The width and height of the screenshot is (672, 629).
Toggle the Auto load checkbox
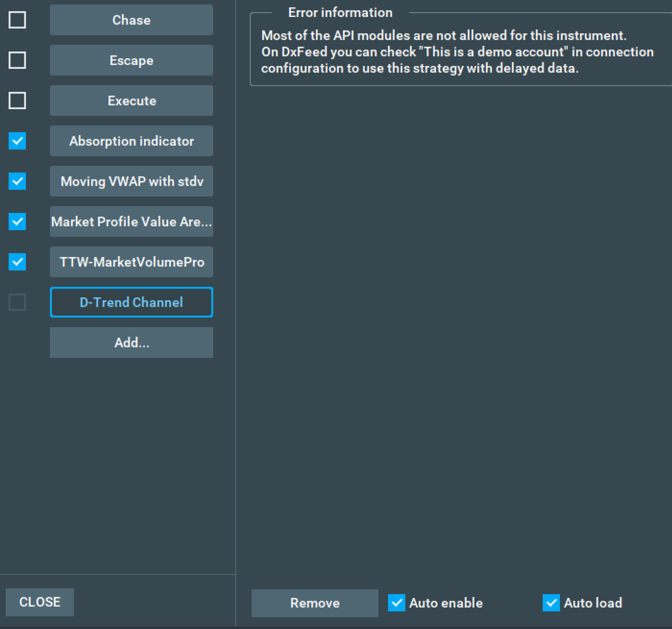(x=551, y=603)
